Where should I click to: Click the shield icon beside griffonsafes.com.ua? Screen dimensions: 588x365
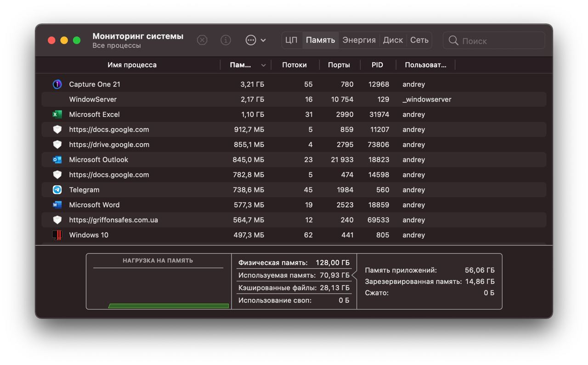[57, 220]
